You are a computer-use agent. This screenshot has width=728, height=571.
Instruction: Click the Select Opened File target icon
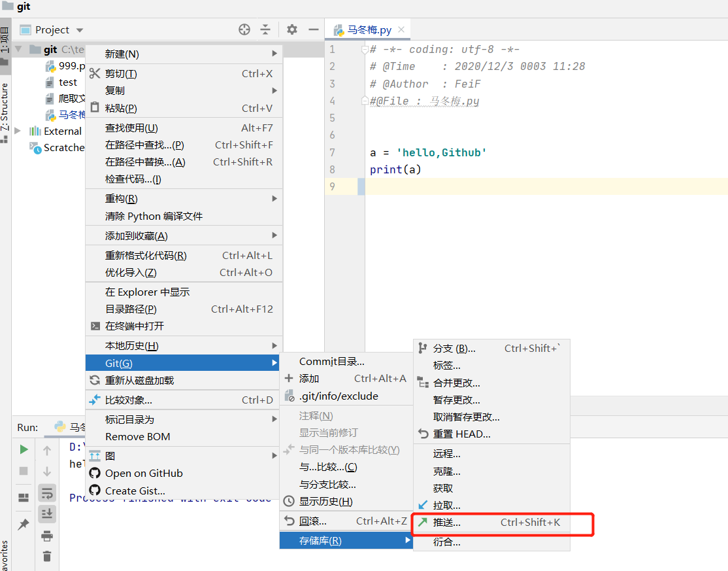(x=244, y=29)
